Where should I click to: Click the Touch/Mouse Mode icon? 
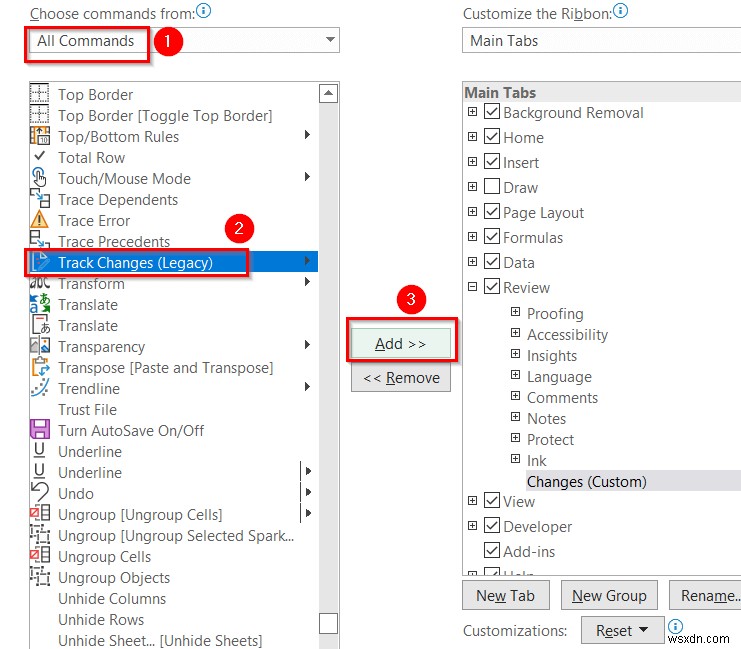[x=39, y=177]
